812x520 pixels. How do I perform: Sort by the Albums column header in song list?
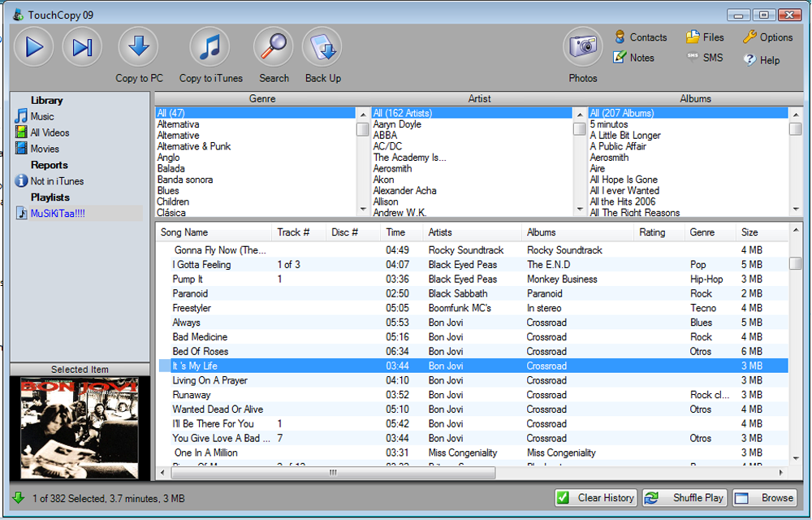tap(577, 232)
